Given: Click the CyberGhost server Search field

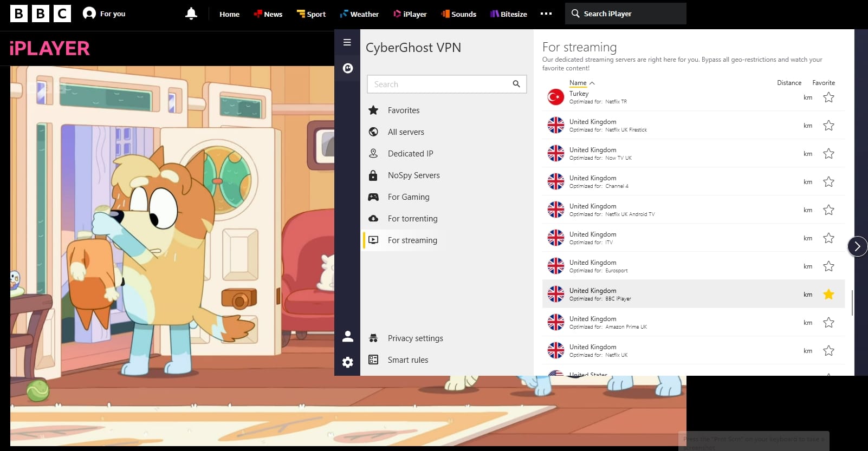Looking at the screenshot, I should point(447,84).
